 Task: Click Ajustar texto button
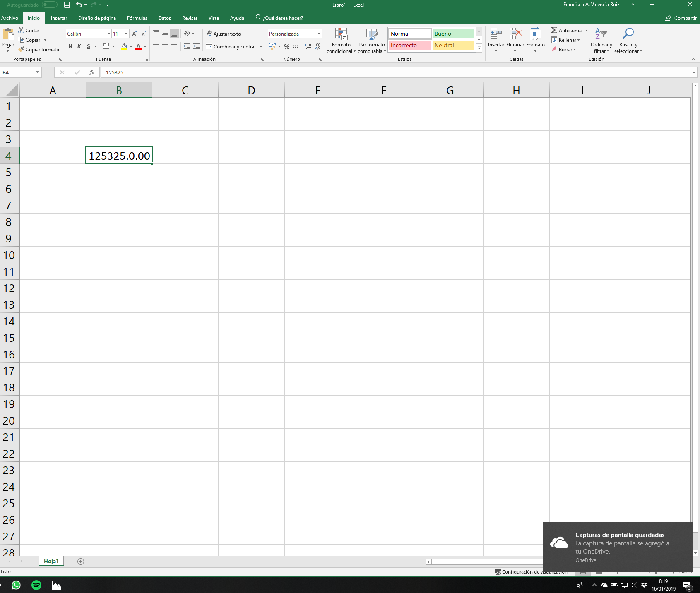coord(224,34)
